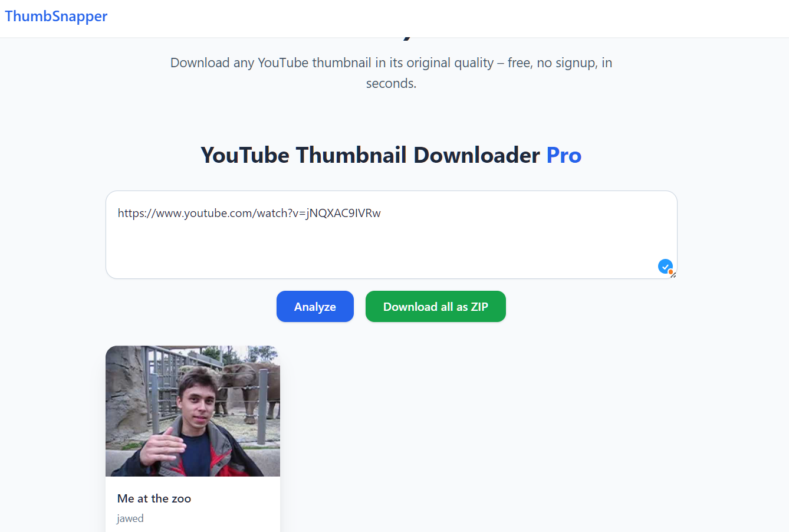The width and height of the screenshot is (789, 532).
Task: Click the blue checkmark icon in the URL box
Action: tap(665, 267)
